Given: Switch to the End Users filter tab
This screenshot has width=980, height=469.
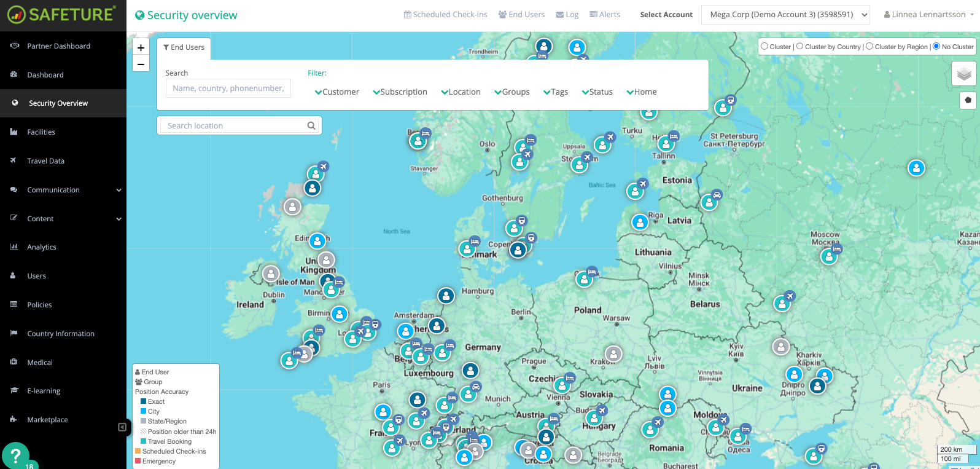Looking at the screenshot, I should (184, 48).
